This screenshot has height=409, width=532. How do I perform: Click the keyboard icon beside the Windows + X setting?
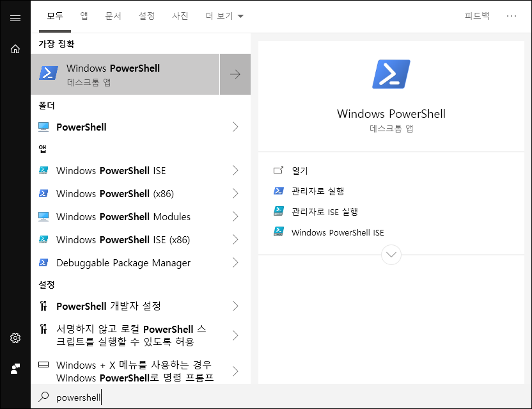43,365
